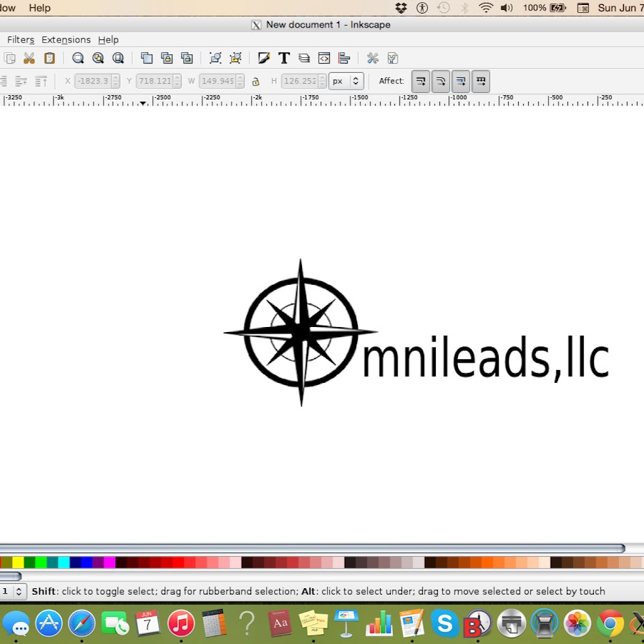
Task: Pick the pure blue color swatch
Action: point(87,562)
